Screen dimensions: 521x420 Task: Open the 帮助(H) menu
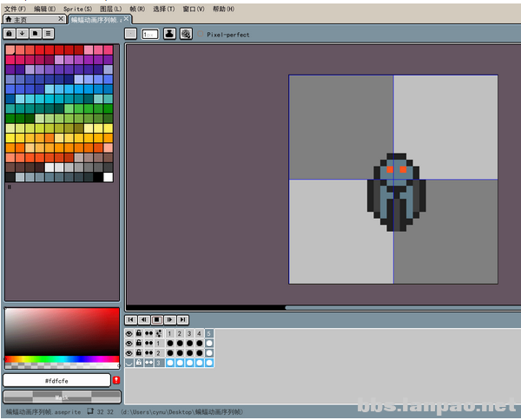click(224, 9)
